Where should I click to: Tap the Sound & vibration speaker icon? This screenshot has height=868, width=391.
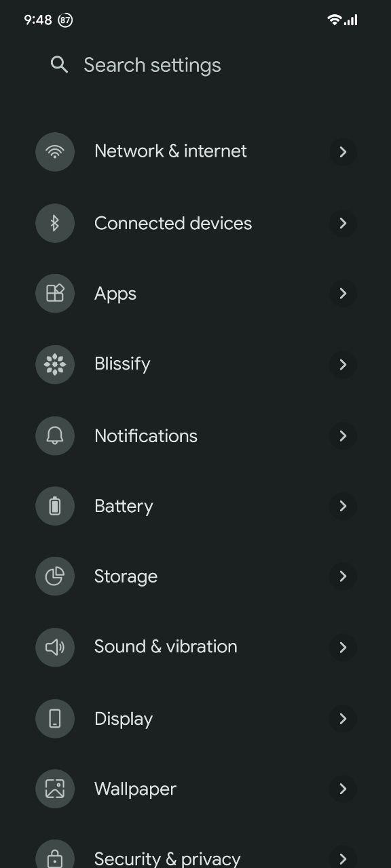click(x=55, y=648)
